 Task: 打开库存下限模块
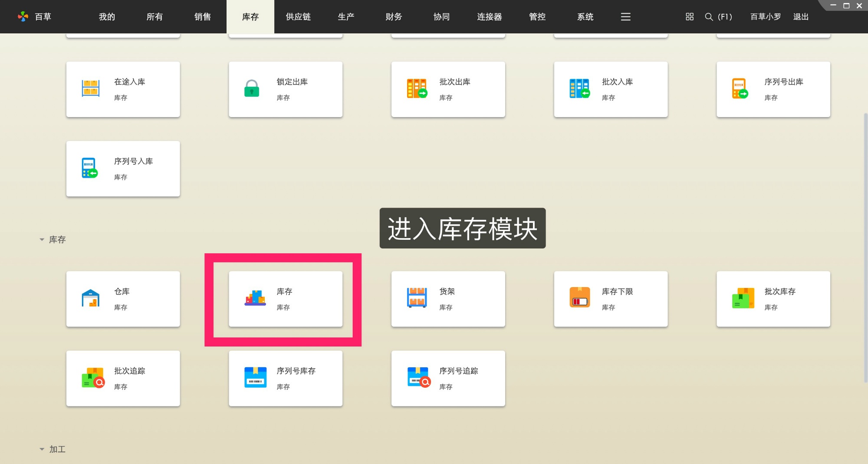pos(610,298)
